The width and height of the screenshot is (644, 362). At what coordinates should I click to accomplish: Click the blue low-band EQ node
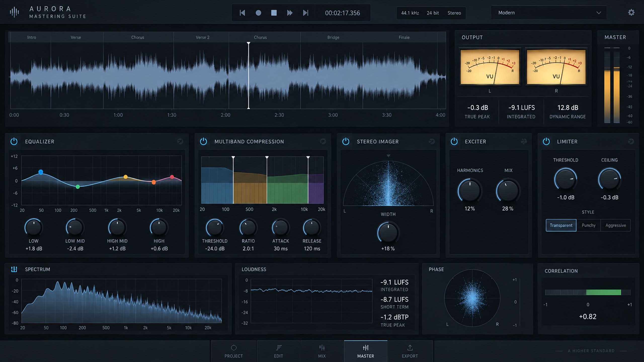tap(41, 172)
